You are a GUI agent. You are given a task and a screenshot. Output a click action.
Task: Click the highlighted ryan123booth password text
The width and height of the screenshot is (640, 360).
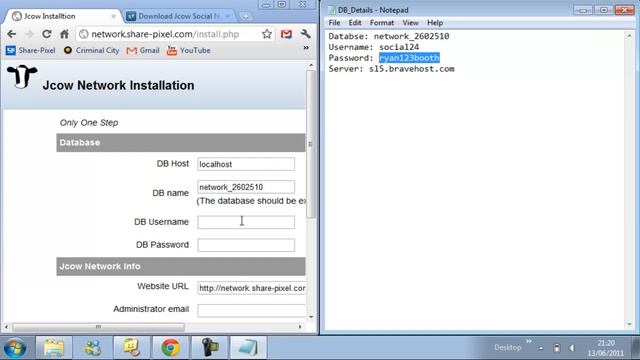pos(409,58)
